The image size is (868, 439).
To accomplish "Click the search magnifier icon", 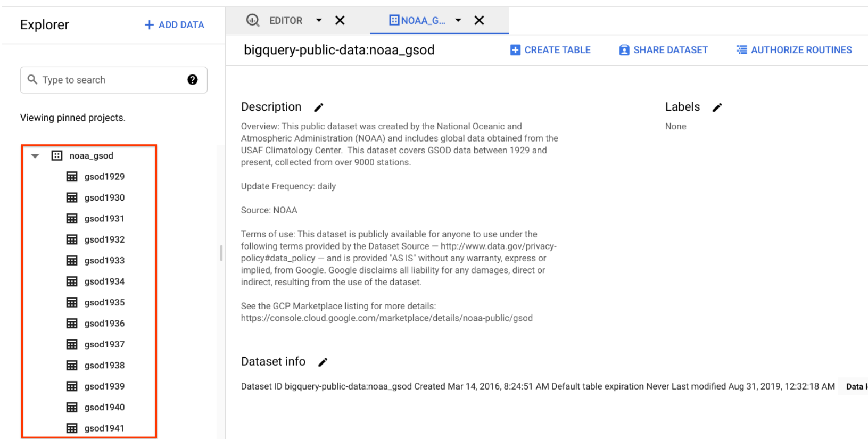I will click(32, 79).
